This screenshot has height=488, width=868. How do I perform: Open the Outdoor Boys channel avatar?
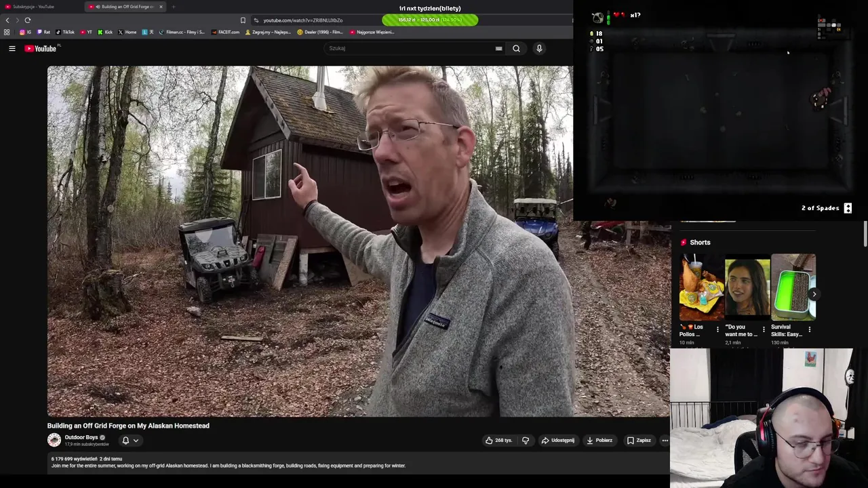tap(54, 440)
